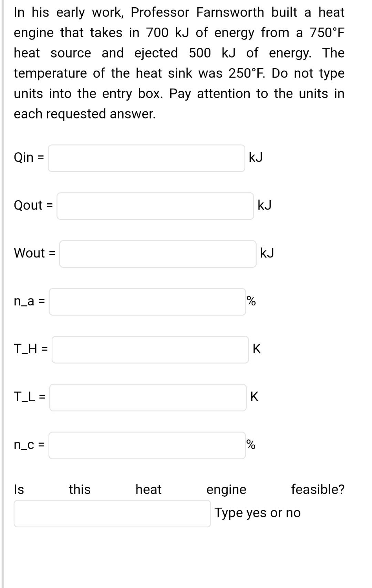Click the 'Type yes or no' text
This screenshot has width=372, height=588.
pos(258,513)
